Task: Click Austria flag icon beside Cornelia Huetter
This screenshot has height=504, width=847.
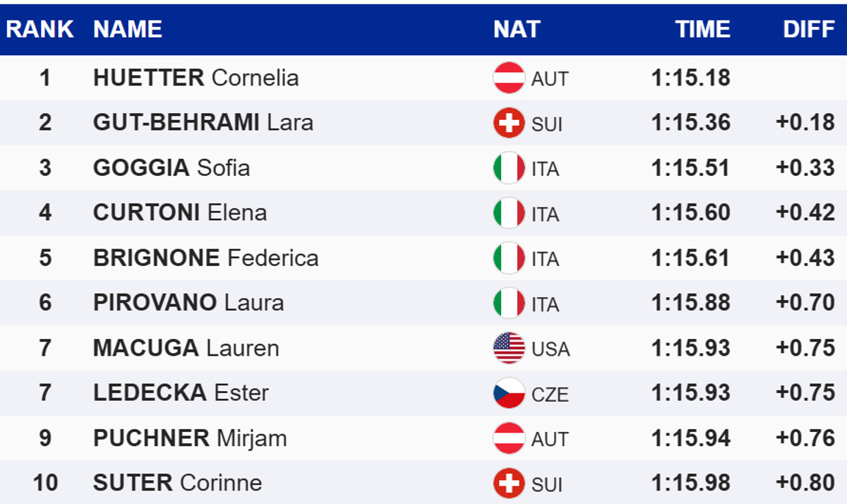Action: click(508, 78)
